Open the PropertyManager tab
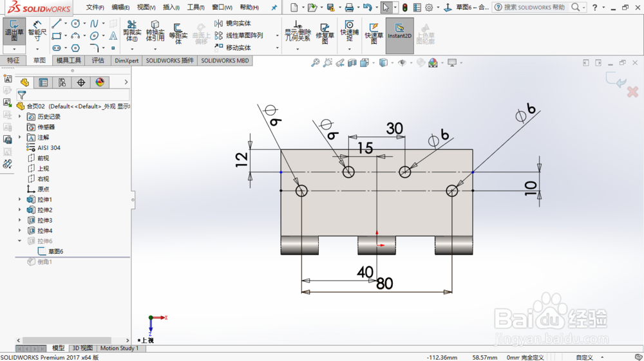This screenshot has width=644, height=361. pyautogui.click(x=43, y=82)
